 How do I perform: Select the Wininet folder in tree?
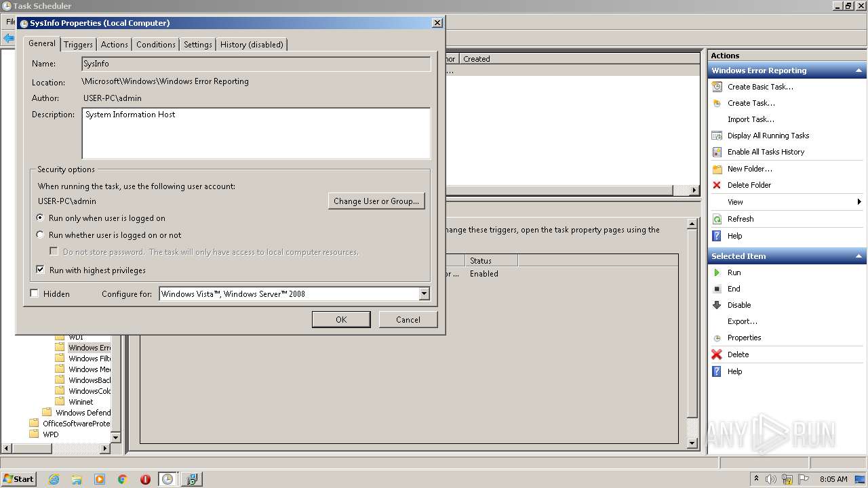click(x=81, y=402)
